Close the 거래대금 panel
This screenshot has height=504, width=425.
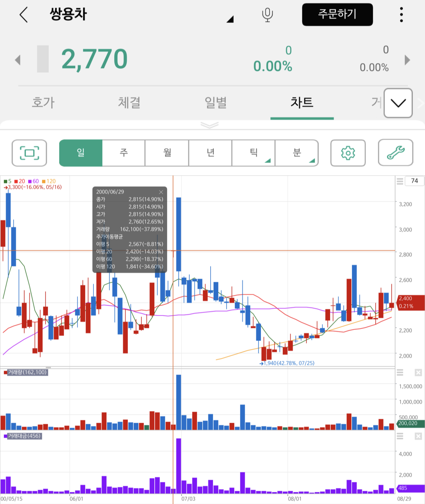pyautogui.click(x=418, y=436)
